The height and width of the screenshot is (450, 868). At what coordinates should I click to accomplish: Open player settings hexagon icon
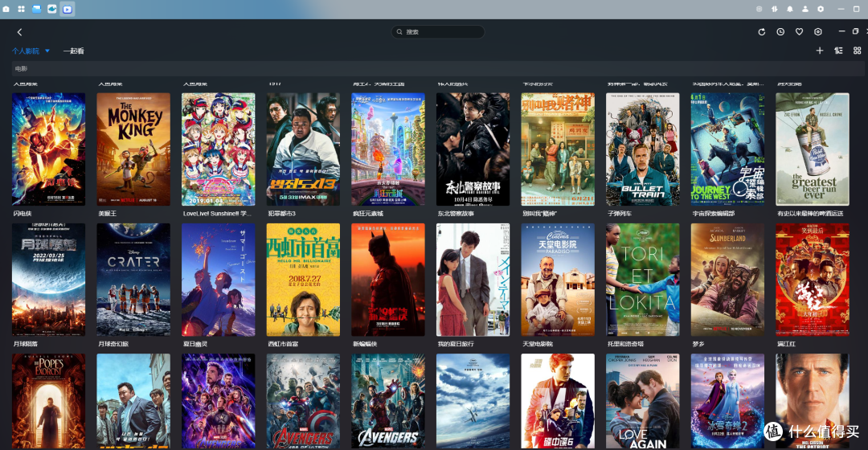pos(818,32)
